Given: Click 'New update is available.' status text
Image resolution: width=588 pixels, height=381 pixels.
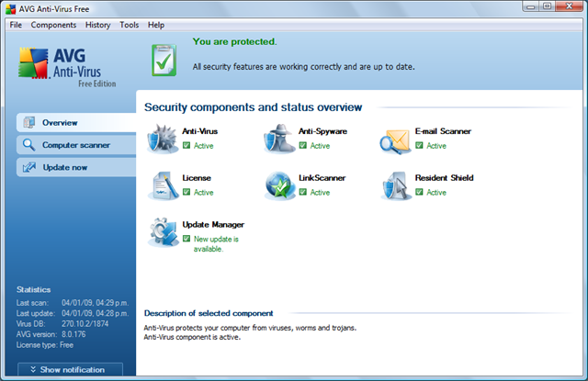Looking at the screenshot, I should 216,244.
